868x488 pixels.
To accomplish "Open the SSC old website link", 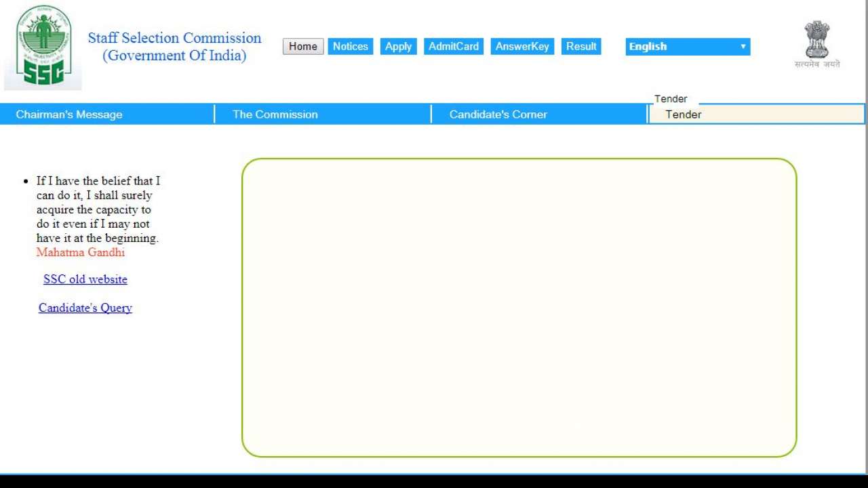I will tap(85, 279).
